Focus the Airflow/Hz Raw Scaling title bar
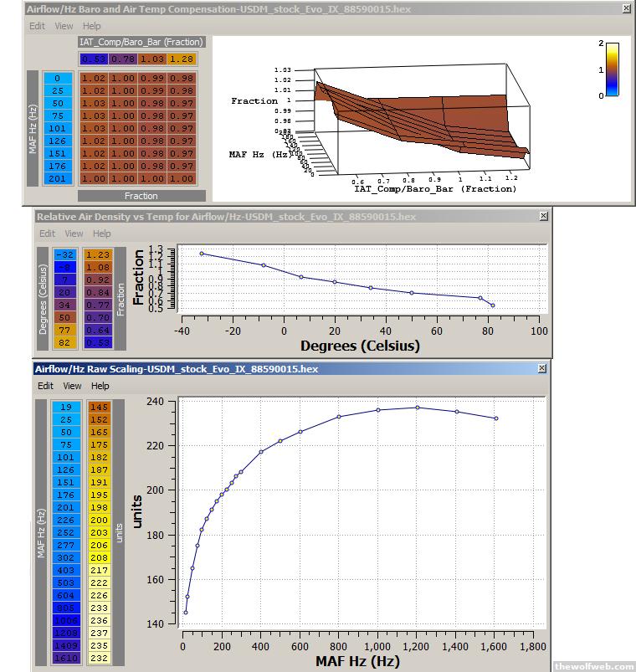 click(251, 368)
